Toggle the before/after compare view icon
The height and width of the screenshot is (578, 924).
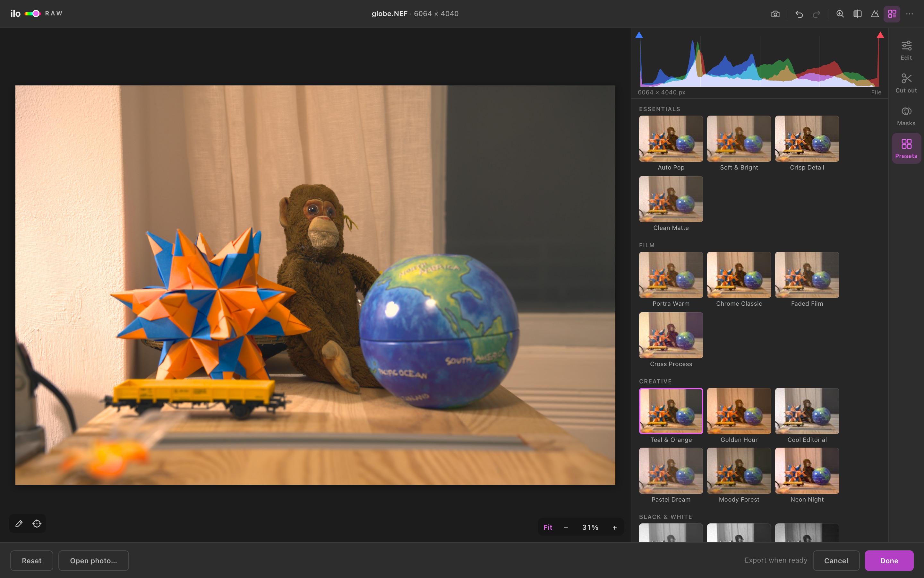click(857, 14)
